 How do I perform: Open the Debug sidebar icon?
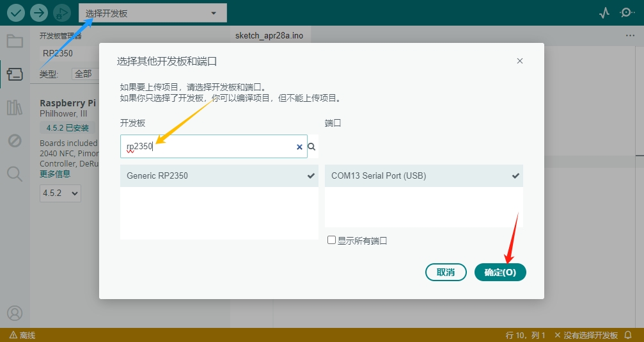point(15,141)
